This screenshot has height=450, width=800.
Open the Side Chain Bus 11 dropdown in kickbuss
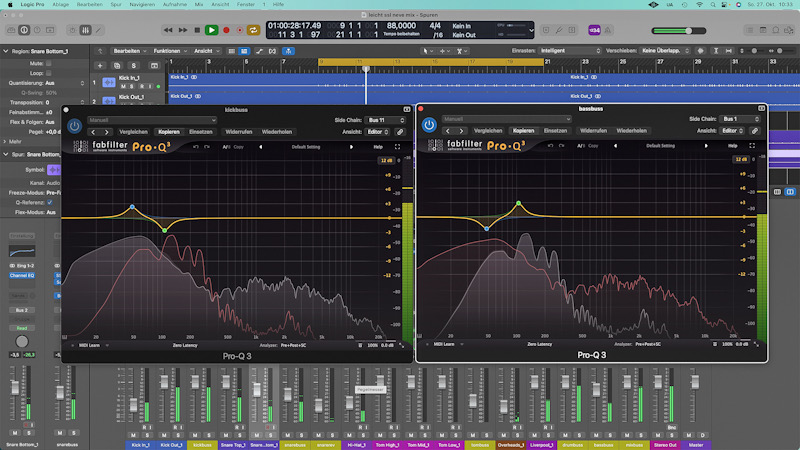pos(385,120)
